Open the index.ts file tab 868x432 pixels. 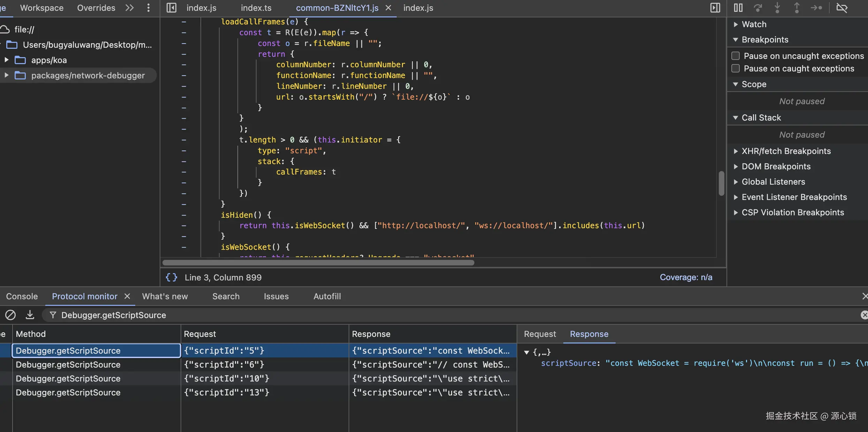point(256,8)
